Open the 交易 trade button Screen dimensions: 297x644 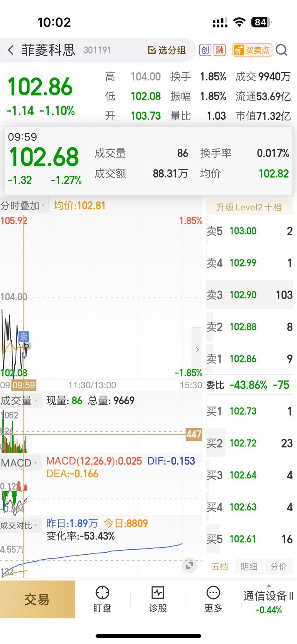tap(37, 600)
